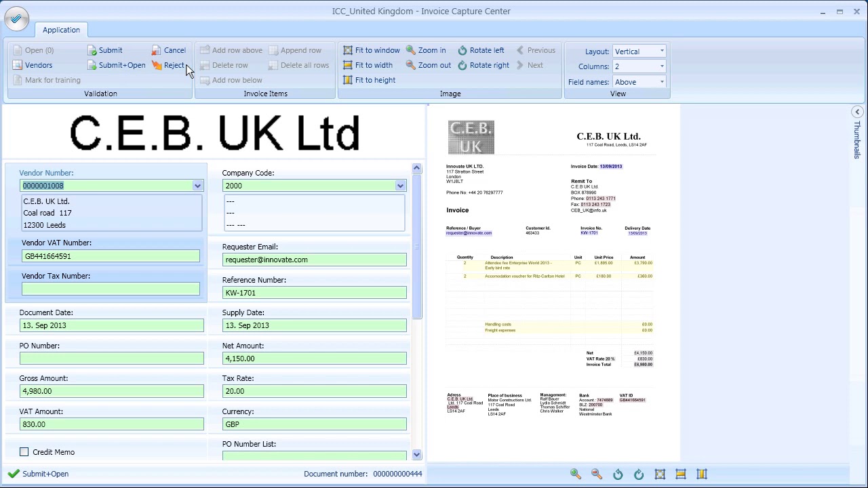Screen dimensions: 868x488
Task: Click the bottom fit to height icon
Action: coord(702,474)
